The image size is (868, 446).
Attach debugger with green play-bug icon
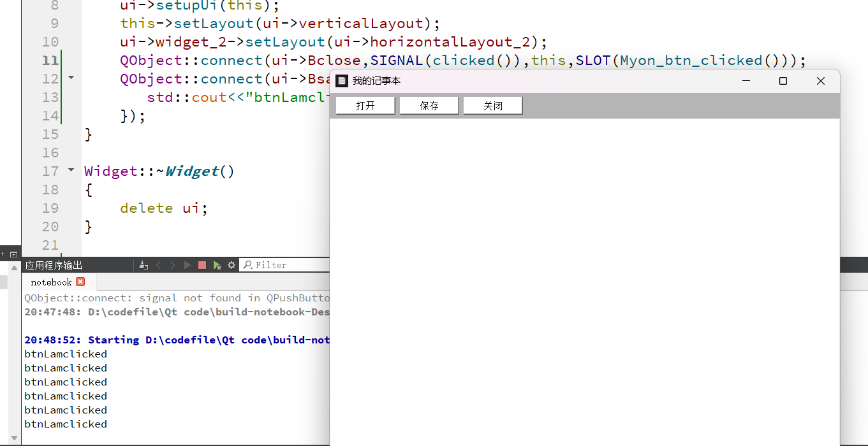[217, 265]
